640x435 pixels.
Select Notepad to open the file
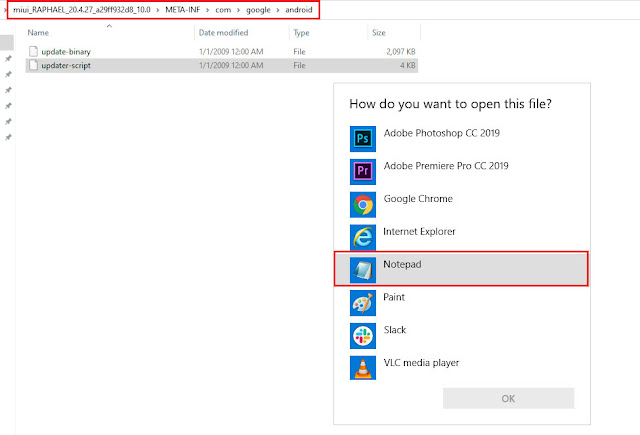461,269
